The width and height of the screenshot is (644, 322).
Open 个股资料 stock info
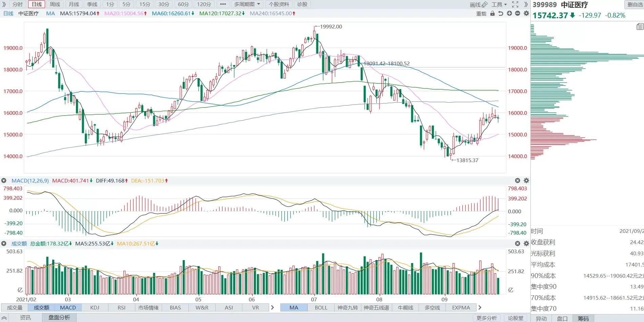(279, 4)
